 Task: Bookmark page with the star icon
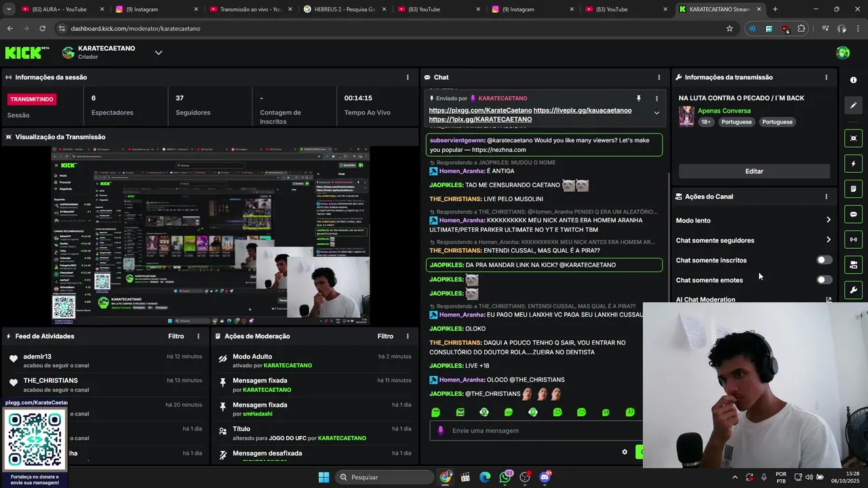pos(730,28)
